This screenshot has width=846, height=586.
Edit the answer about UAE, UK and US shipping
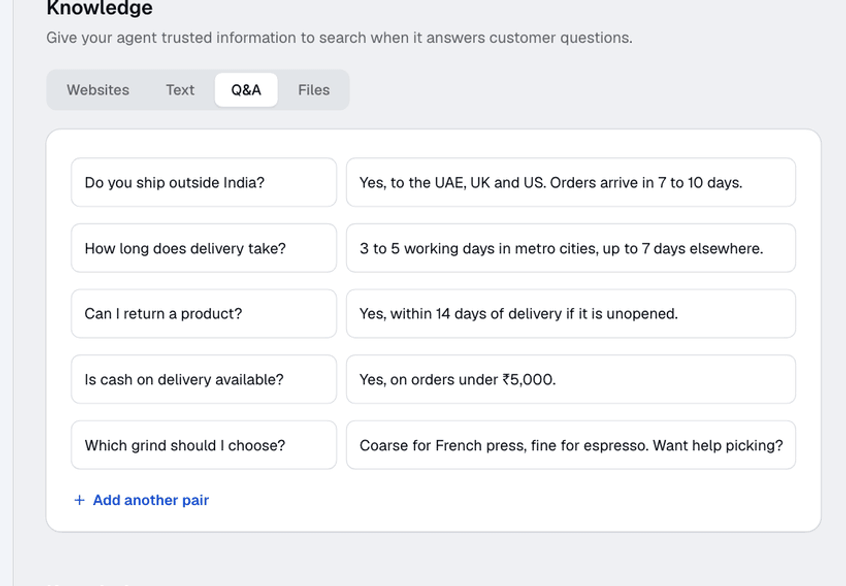pos(571,182)
